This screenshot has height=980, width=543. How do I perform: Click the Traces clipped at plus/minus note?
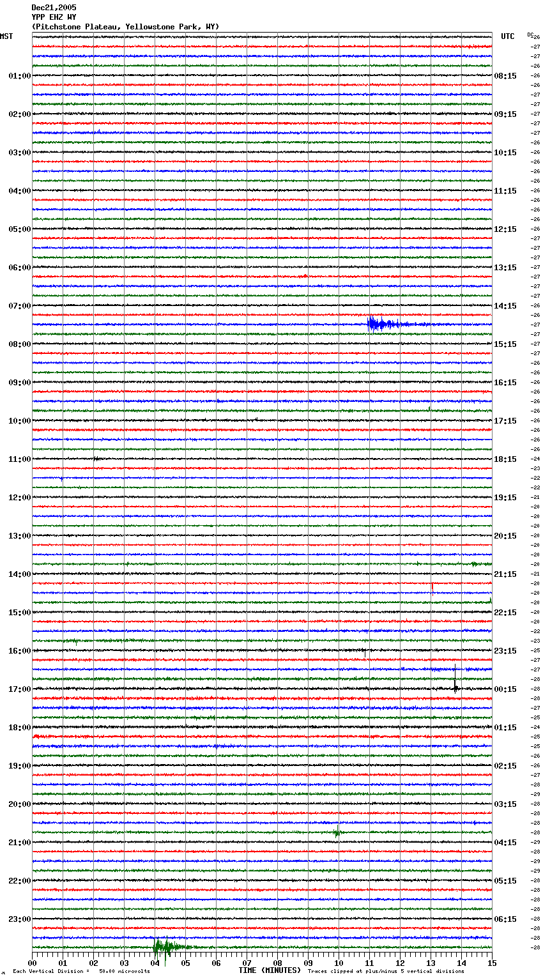tap(386, 971)
